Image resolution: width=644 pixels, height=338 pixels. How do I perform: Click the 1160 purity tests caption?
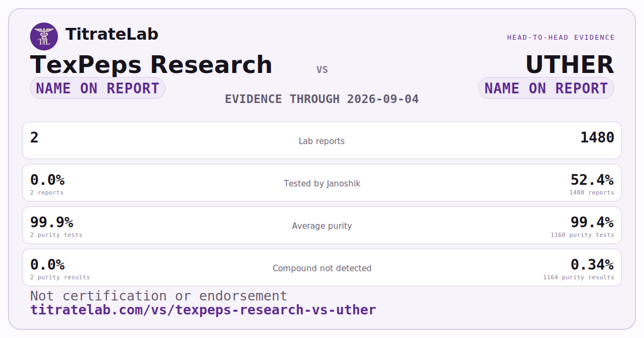pos(582,235)
